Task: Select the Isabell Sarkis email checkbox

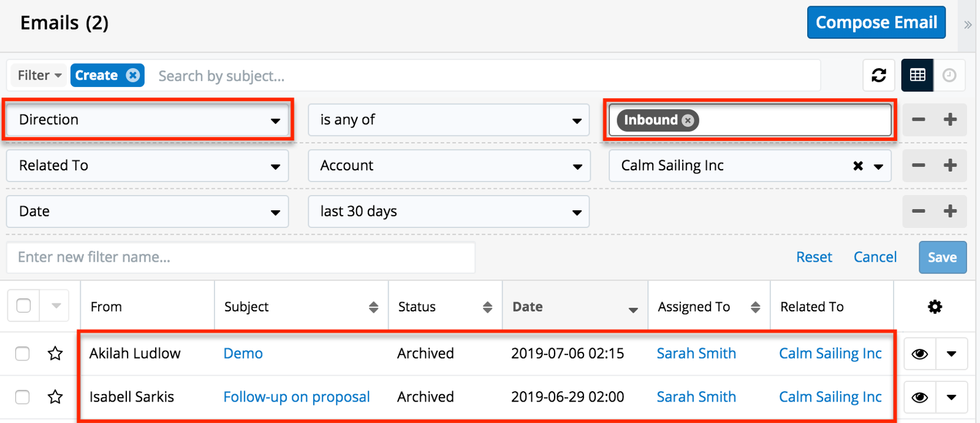Action: (23, 397)
